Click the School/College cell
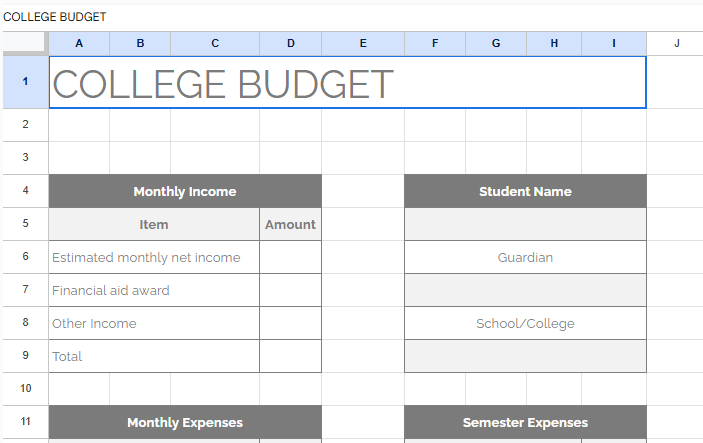The width and height of the screenshot is (703, 443). [x=525, y=323]
